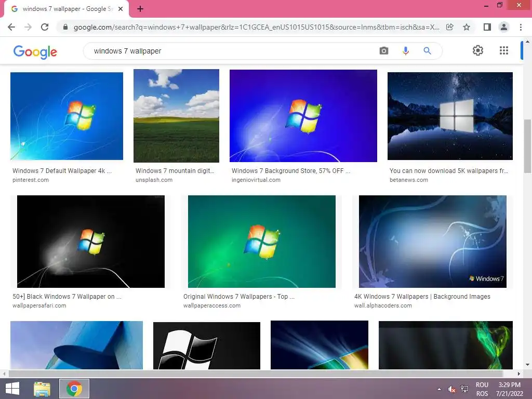This screenshot has width=532, height=399.
Task: Start voice search with the microphone
Action: point(405,51)
